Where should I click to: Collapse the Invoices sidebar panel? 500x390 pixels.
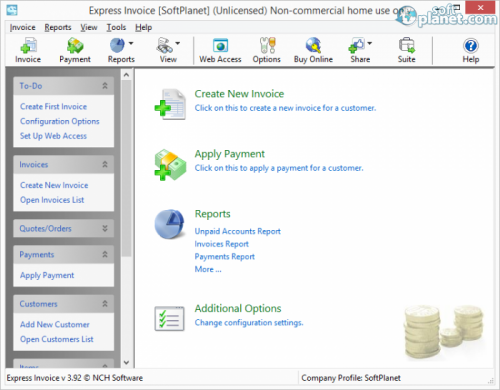105,164
